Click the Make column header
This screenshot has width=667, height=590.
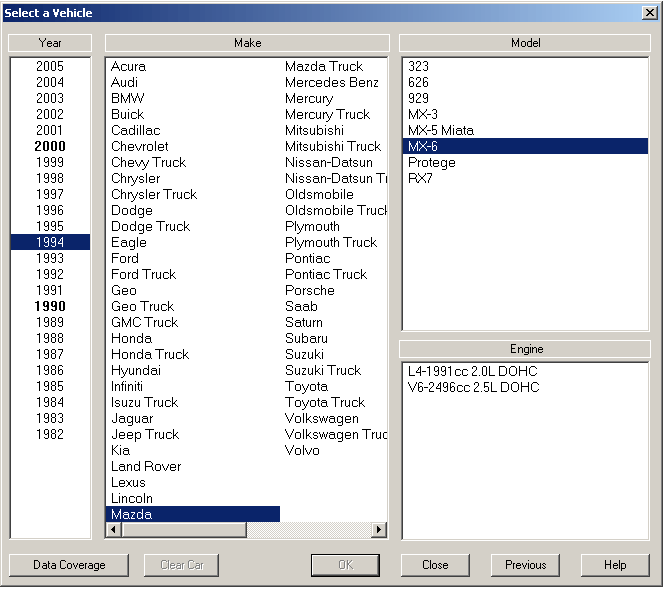(247, 43)
